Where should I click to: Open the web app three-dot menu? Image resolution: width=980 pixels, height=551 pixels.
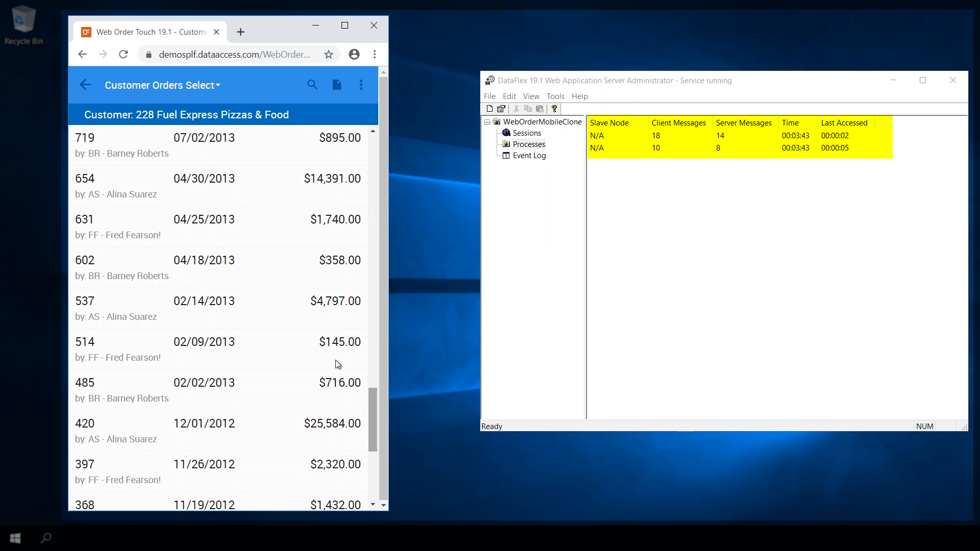361,85
